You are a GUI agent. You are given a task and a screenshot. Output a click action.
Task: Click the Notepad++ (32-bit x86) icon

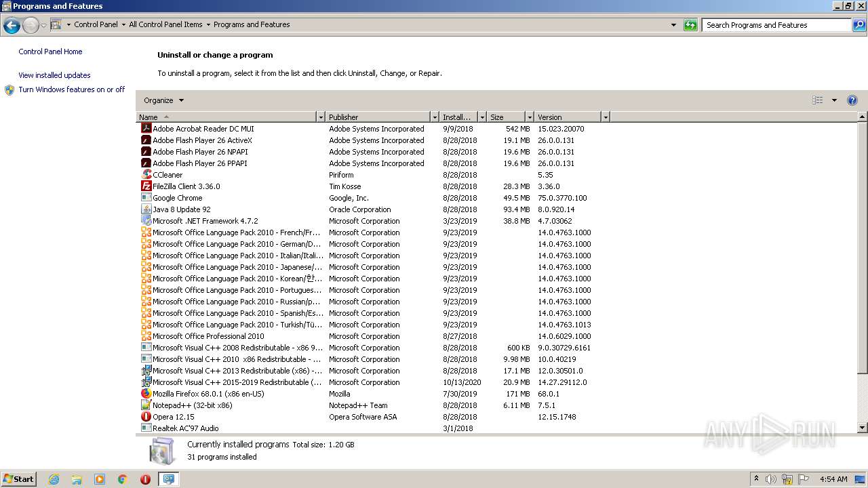tap(146, 405)
